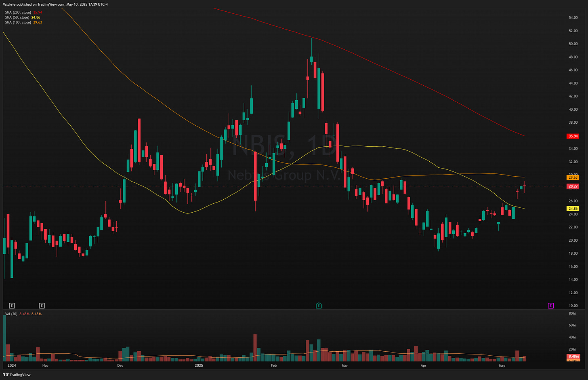Screen dimensions: 588x380
Task: Click the 18.00 price axis label
Action: pyautogui.click(x=573, y=253)
